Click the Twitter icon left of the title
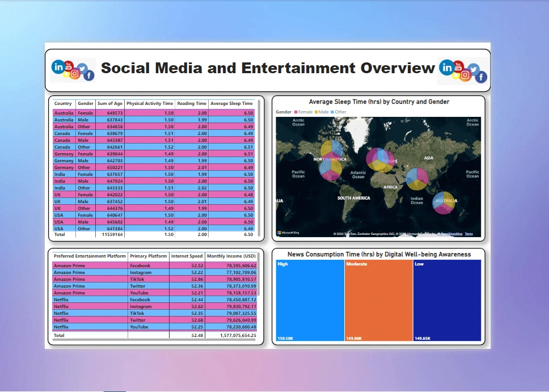 82,68
